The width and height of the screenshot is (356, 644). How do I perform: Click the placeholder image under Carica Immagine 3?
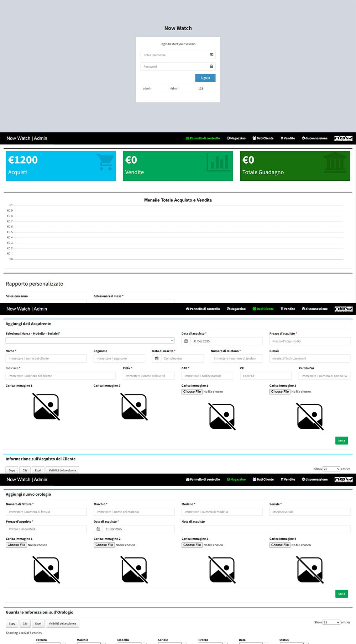coord(222,570)
